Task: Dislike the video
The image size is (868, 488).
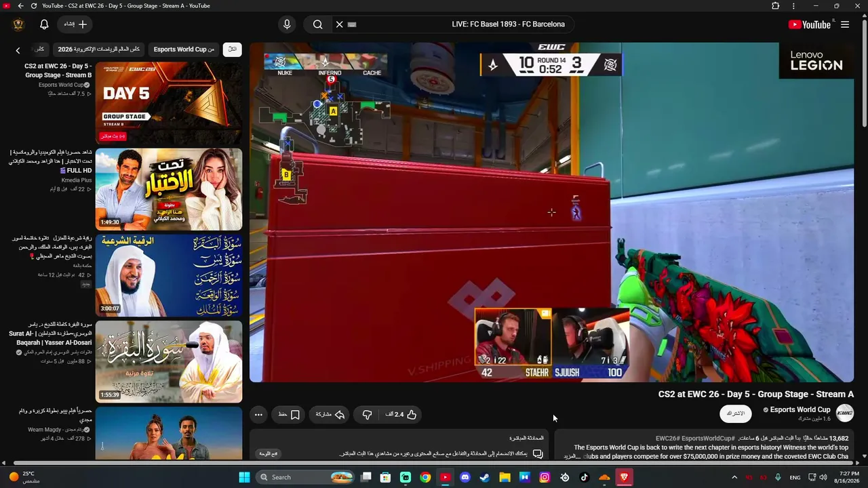Action: point(367,415)
